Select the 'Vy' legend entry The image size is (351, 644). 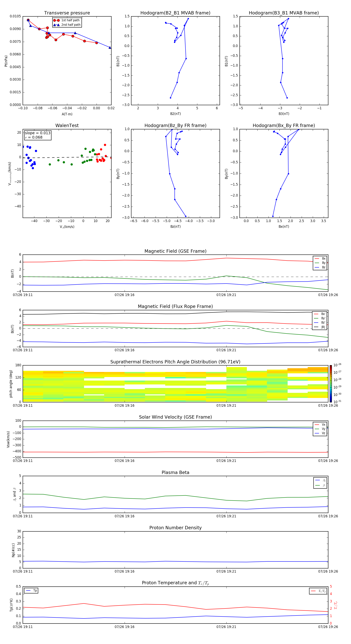coord(320,429)
